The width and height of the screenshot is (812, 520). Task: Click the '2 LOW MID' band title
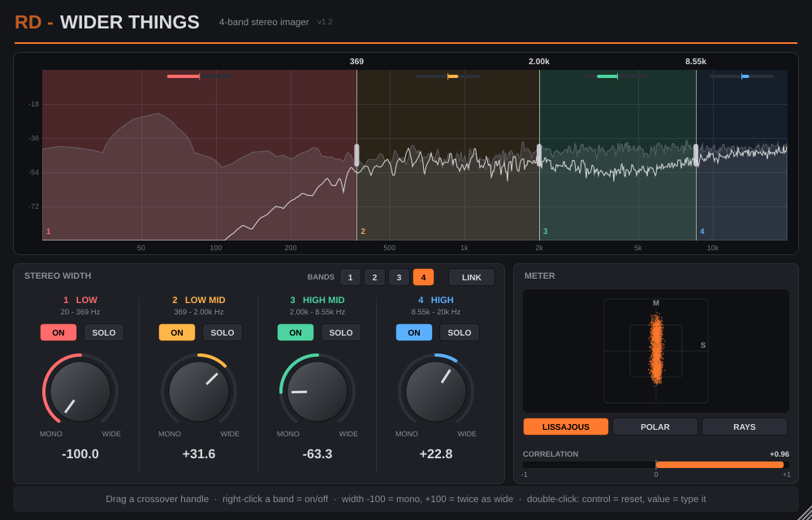[x=199, y=300]
